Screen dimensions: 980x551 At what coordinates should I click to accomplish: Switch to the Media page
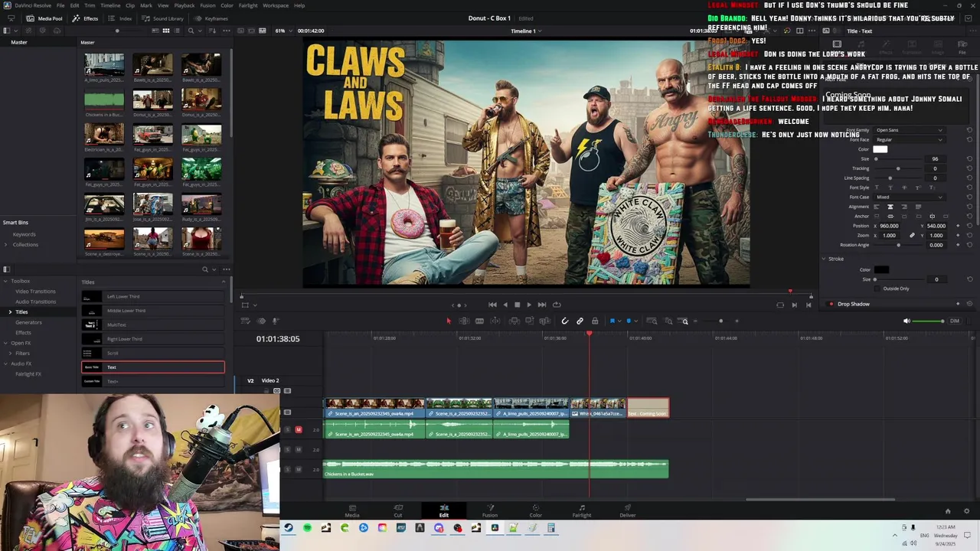coord(352,510)
